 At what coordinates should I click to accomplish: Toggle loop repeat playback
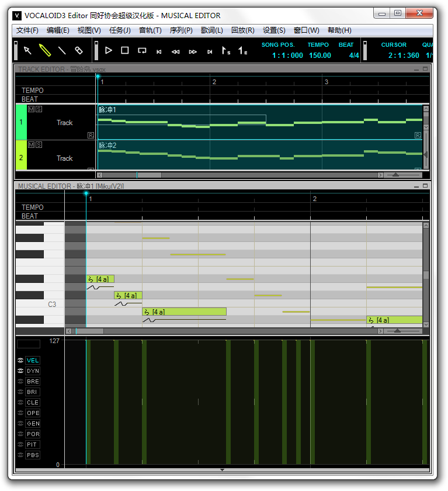(x=142, y=51)
